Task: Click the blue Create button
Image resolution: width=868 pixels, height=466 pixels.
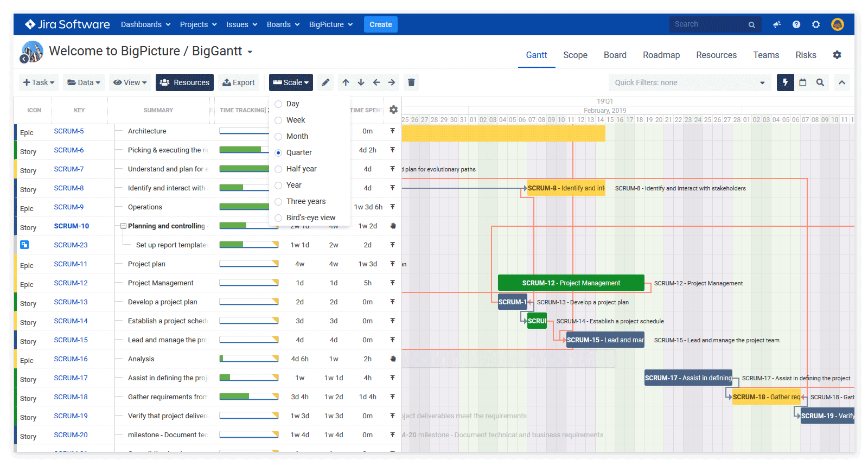Action: tap(380, 24)
